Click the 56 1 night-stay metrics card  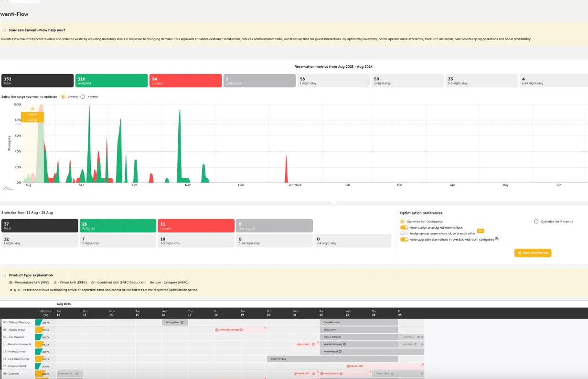(x=333, y=81)
